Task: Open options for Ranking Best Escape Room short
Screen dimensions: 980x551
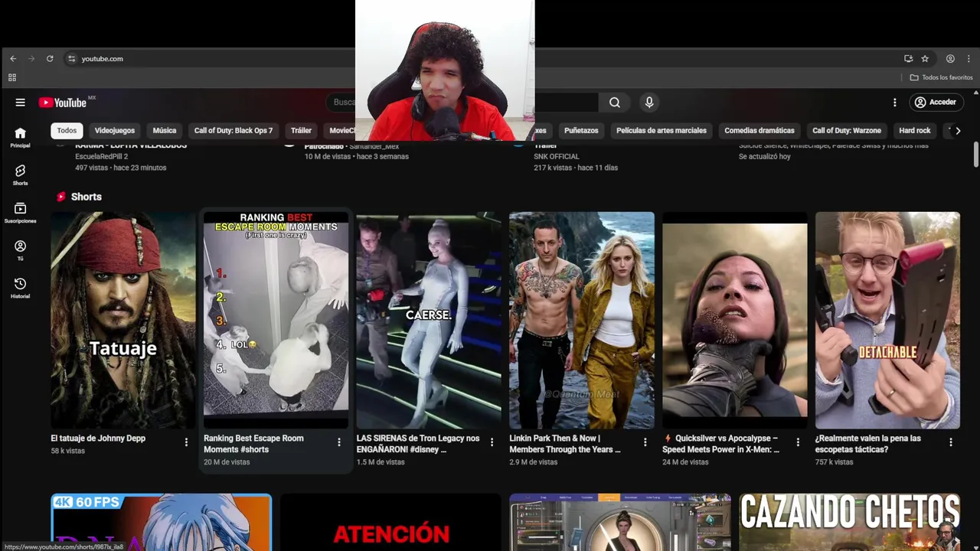Action: [x=339, y=442]
